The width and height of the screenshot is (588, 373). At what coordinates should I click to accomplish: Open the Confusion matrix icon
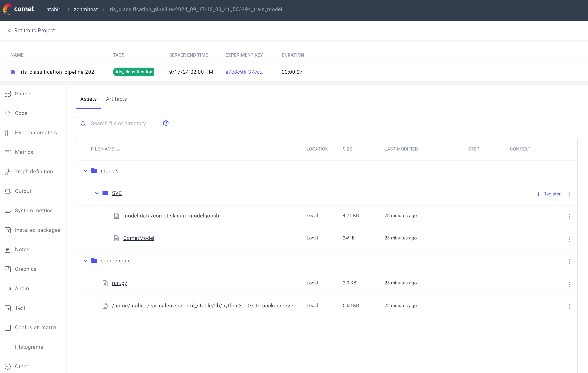[x=8, y=328]
